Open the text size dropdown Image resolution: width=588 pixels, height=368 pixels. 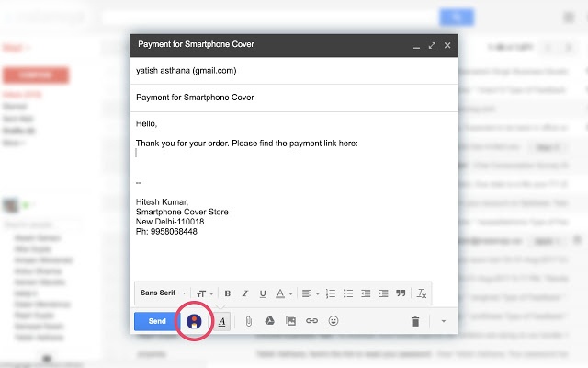(x=205, y=293)
